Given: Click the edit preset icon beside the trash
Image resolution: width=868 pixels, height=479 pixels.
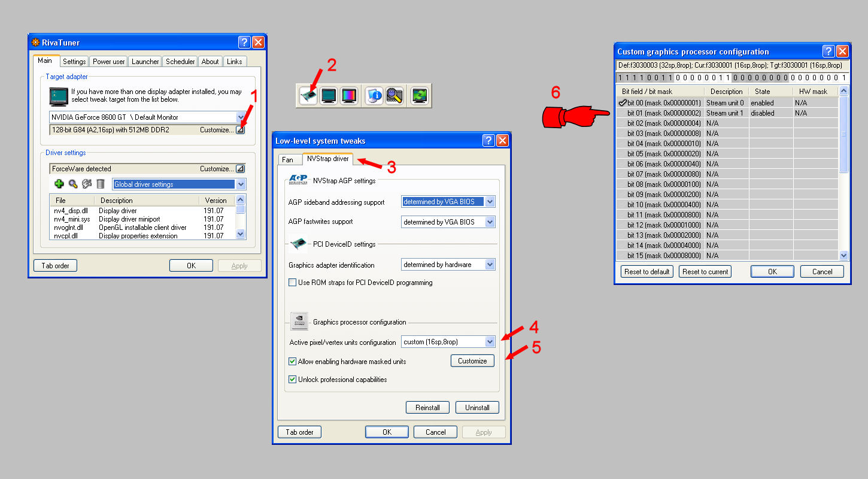Looking at the screenshot, I should pyautogui.click(x=87, y=184).
